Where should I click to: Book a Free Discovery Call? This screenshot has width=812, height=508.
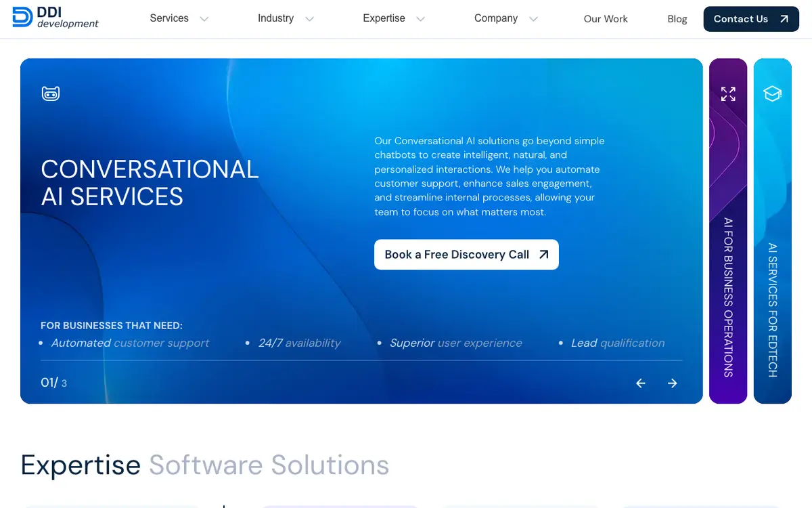(466, 255)
